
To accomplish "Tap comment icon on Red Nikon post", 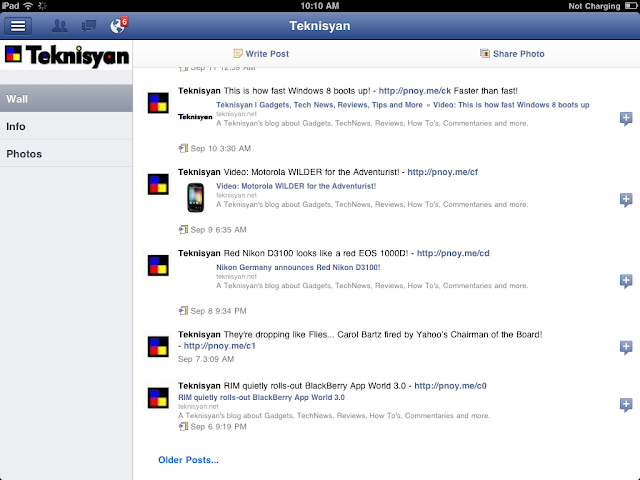I will pyautogui.click(x=626, y=281).
